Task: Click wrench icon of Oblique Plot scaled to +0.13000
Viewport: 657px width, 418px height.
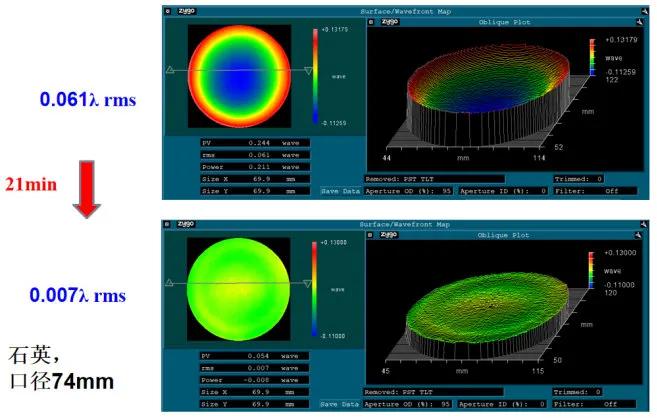Action: click(x=638, y=235)
